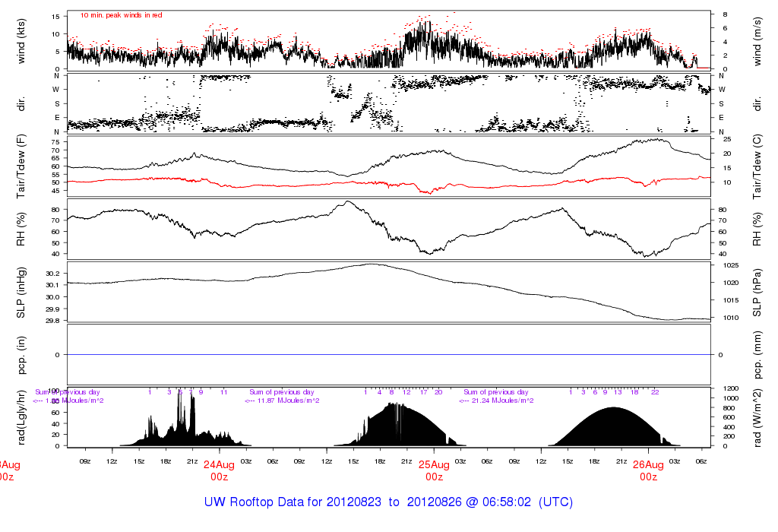Select the "25Aug 00z" date marker

[434, 470]
